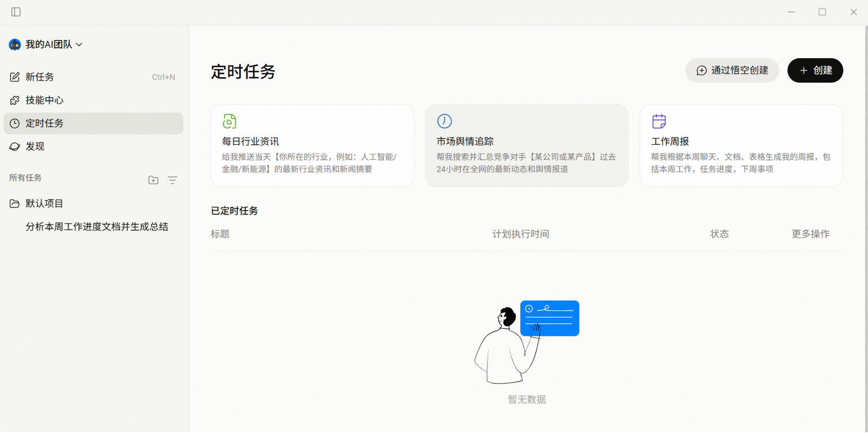Click the 每日行业资讯 document icon
The height and width of the screenshot is (434, 868).
(x=229, y=121)
